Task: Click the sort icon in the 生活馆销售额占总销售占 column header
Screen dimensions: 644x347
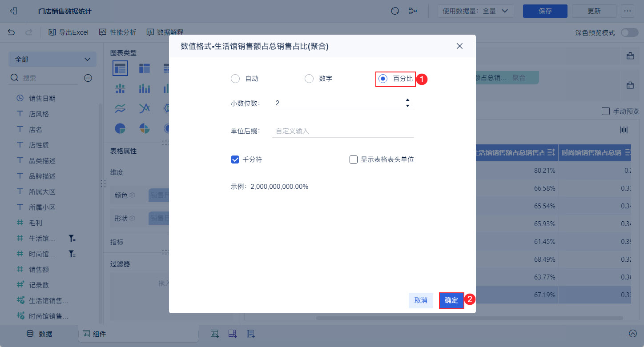Action: (x=551, y=153)
